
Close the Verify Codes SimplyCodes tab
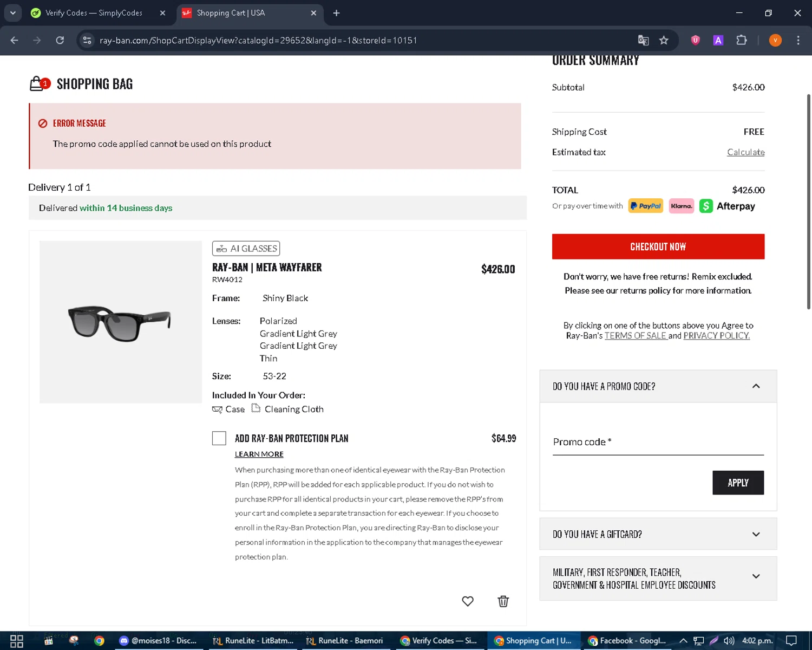point(162,13)
